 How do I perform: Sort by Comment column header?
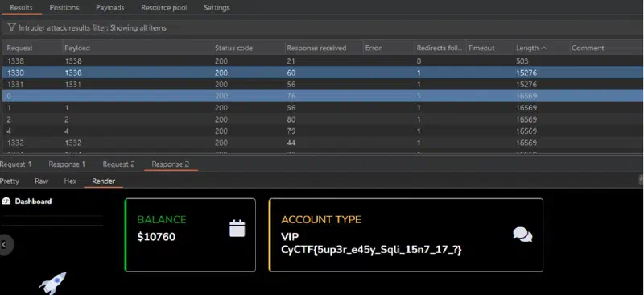607,48
